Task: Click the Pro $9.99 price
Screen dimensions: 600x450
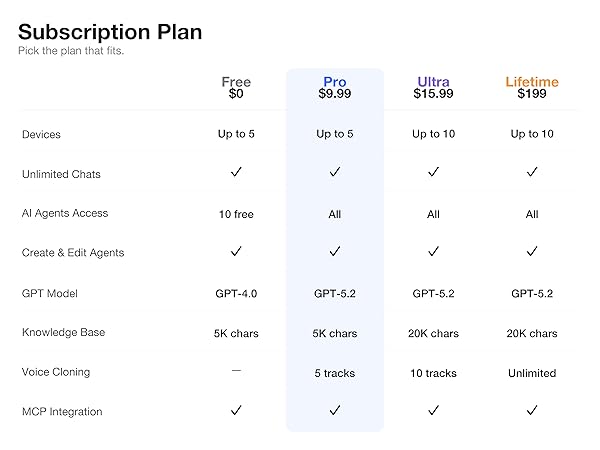Action: click(335, 95)
